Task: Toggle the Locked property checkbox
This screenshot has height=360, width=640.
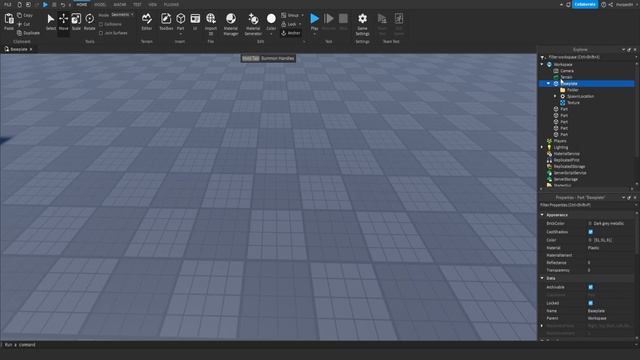Action: click(590, 303)
